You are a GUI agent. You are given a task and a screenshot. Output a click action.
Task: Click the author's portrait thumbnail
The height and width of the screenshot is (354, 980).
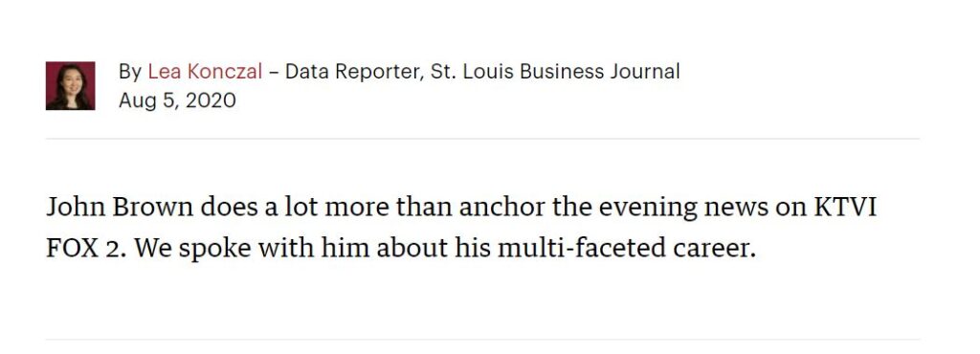click(70, 85)
